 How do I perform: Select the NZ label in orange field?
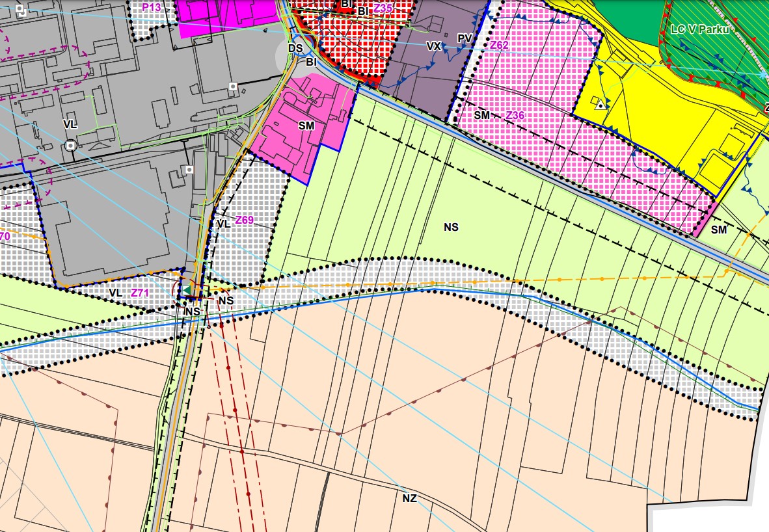[409, 498]
